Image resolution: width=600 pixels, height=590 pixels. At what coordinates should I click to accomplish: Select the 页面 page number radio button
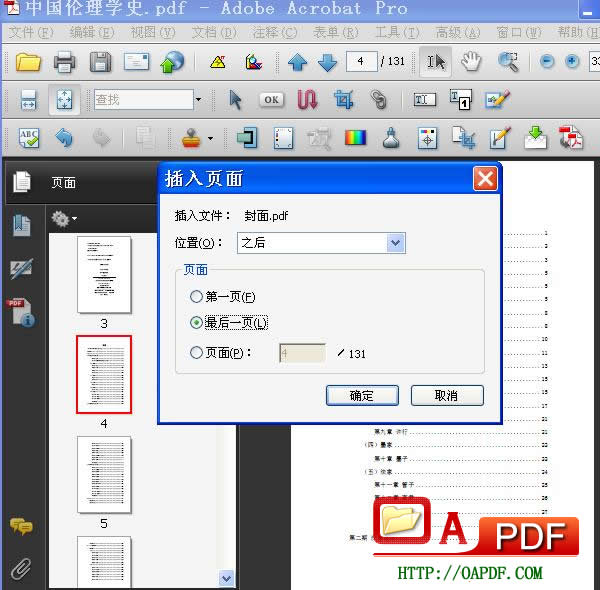pyautogui.click(x=196, y=352)
